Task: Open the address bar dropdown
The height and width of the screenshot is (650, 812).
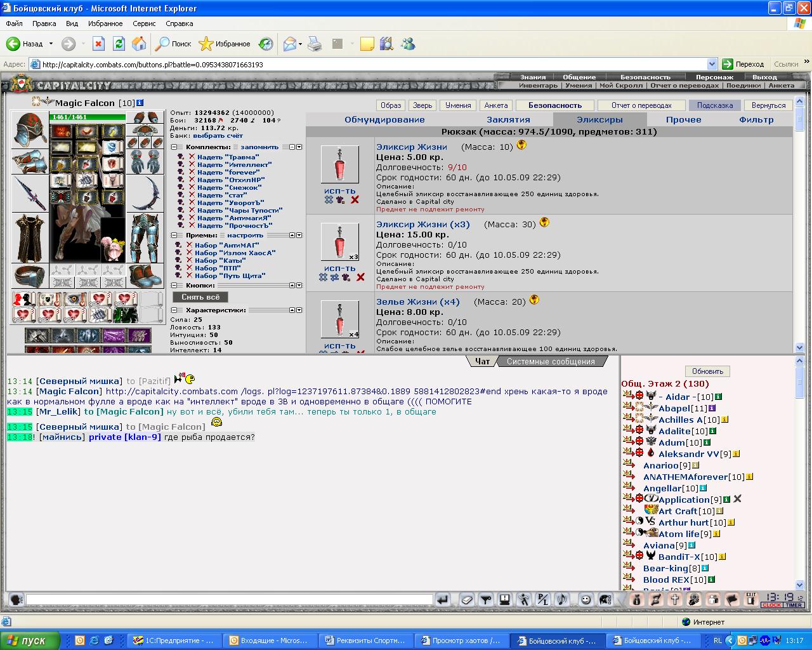Action: [712, 64]
